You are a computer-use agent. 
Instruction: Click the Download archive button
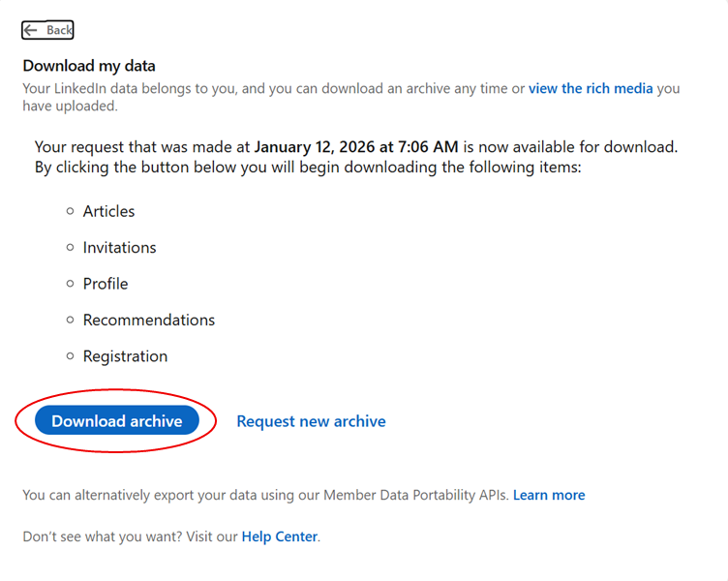(x=116, y=421)
